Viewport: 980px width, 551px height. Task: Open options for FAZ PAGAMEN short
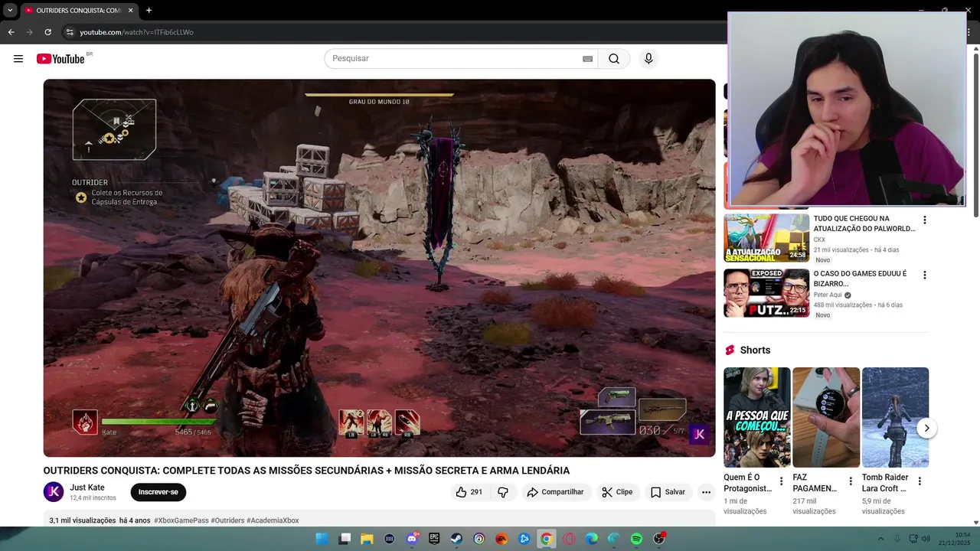click(x=851, y=481)
